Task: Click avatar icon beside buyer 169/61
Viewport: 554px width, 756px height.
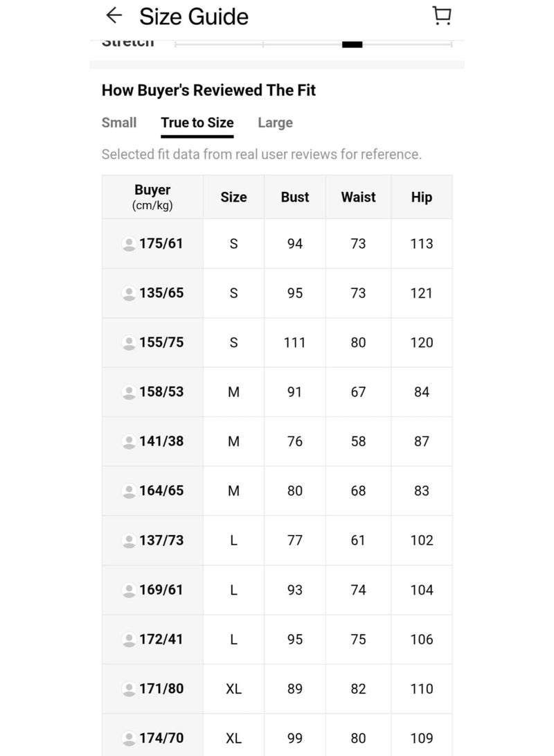Action: 128,590
